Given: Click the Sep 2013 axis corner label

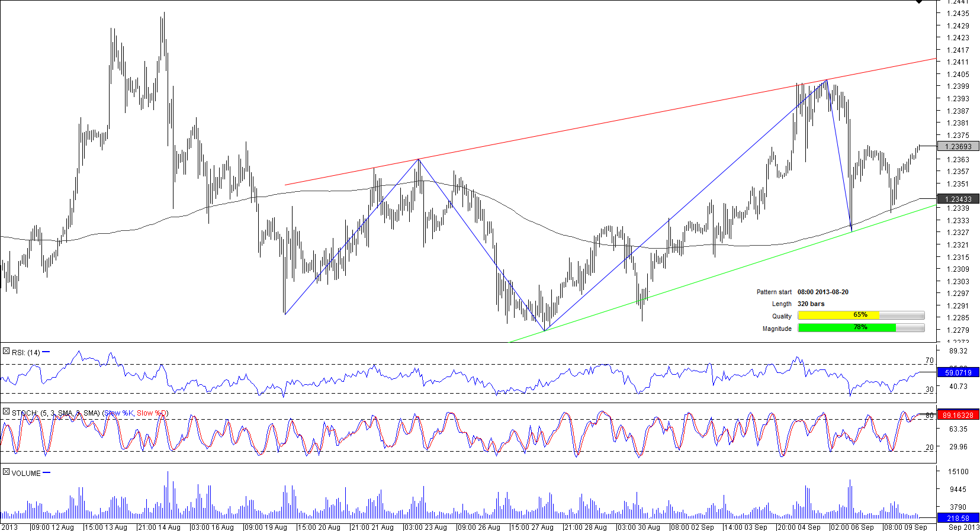Looking at the screenshot, I should click(963, 527).
